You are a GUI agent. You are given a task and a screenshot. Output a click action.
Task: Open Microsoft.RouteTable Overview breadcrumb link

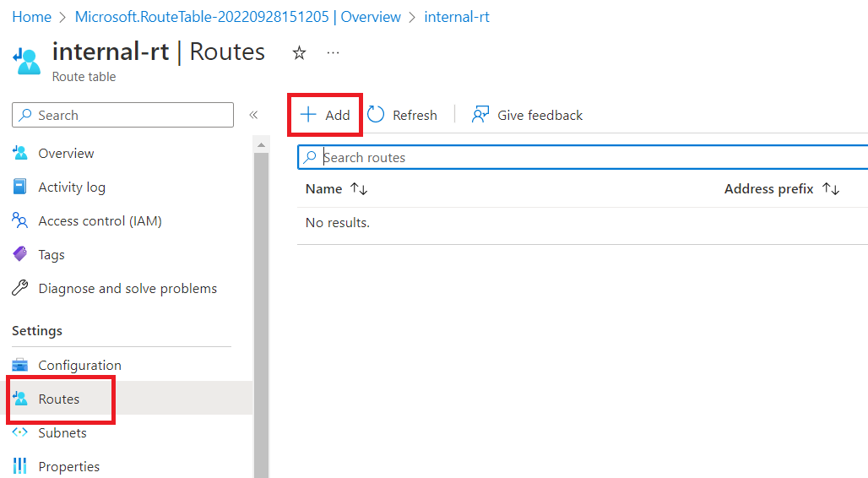pos(237,17)
